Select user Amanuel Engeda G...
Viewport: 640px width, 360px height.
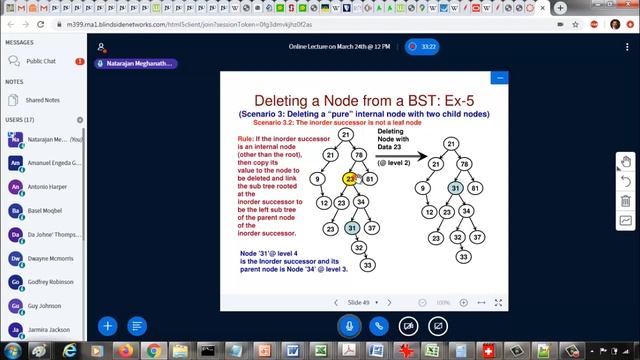pos(44,163)
